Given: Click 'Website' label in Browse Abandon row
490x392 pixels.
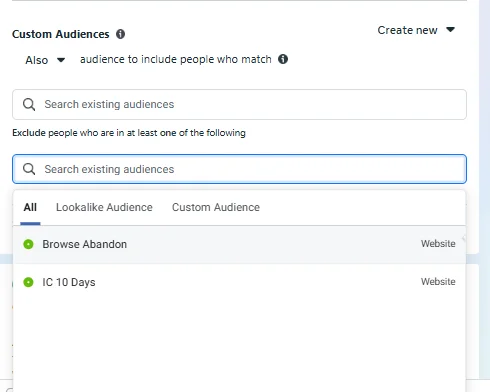Looking at the screenshot, I should tap(438, 244).
